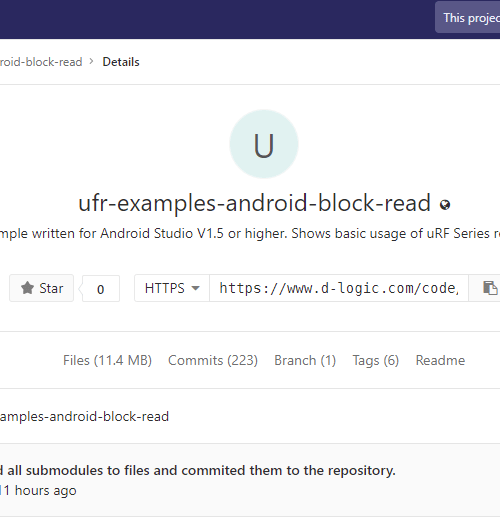Viewport: 500px width, 519px height.
Task: Copy the repository URL with clipboard icon
Action: coord(489,288)
